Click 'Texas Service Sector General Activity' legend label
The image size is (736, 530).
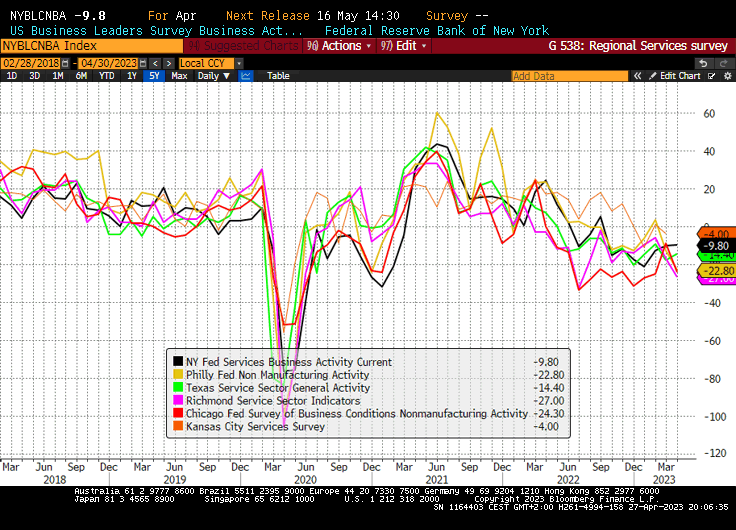278,388
